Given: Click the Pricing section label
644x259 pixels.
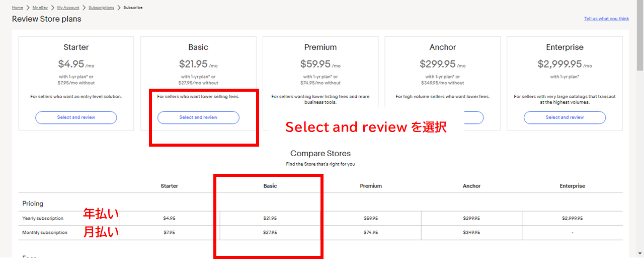Looking at the screenshot, I should click(33, 204).
